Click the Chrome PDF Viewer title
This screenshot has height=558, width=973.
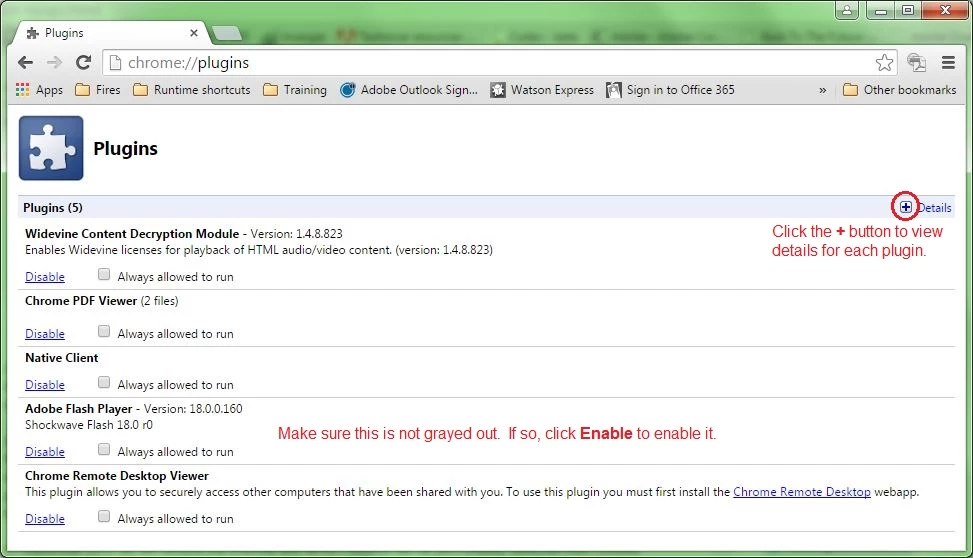pyautogui.click(x=81, y=301)
